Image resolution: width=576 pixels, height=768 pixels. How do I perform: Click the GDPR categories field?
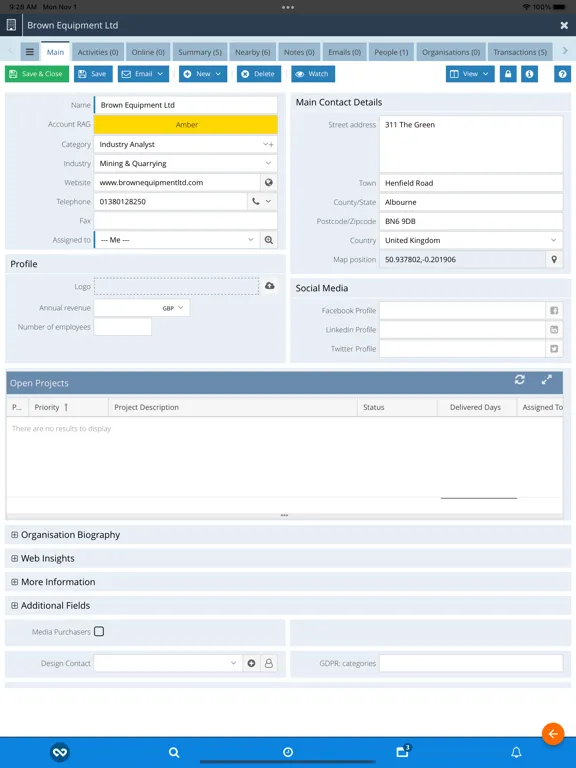tap(471, 663)
